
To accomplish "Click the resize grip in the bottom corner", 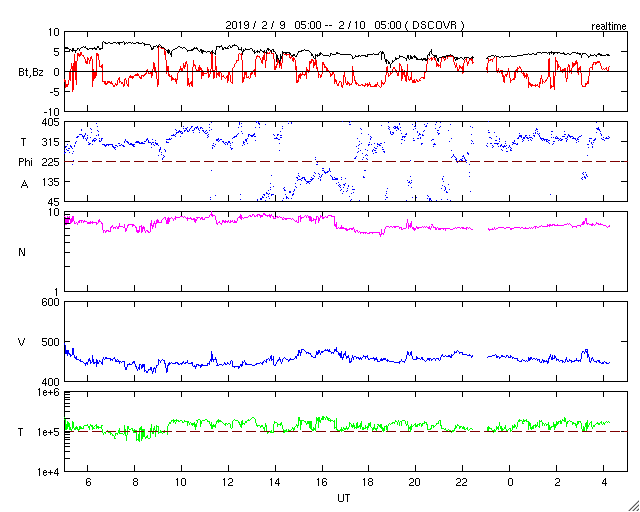I will [x=633, y=505].
